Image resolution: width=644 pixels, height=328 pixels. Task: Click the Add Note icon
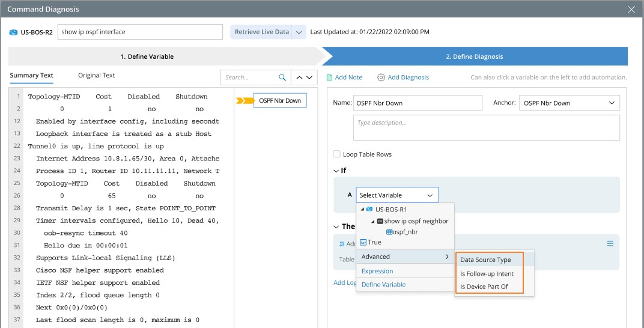coord(330,77)
